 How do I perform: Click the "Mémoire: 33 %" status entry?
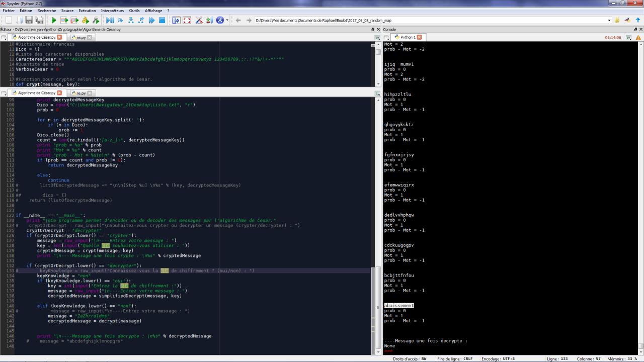coord(623,359)
